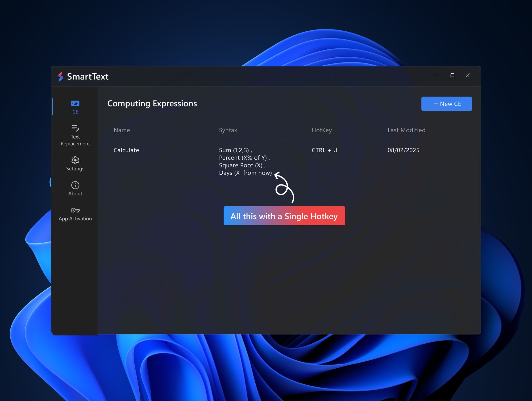Click the Last Modified column header

point(406,130)
